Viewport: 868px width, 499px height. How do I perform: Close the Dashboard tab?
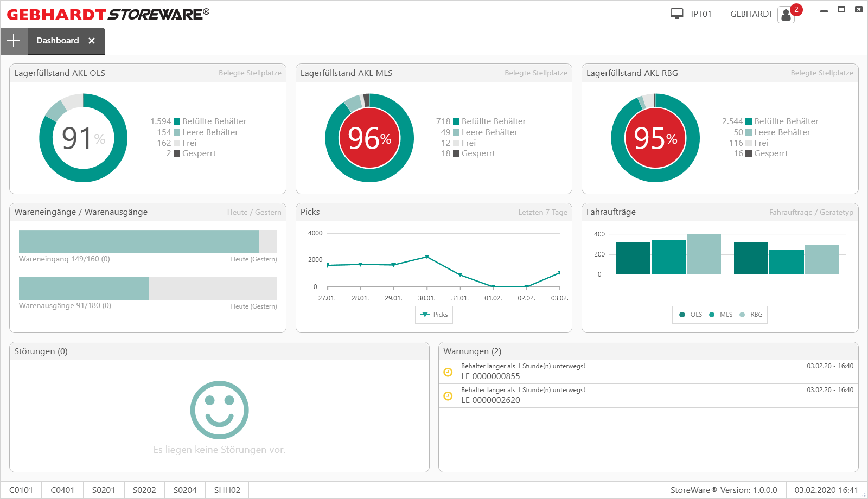[x=92, y=41]
